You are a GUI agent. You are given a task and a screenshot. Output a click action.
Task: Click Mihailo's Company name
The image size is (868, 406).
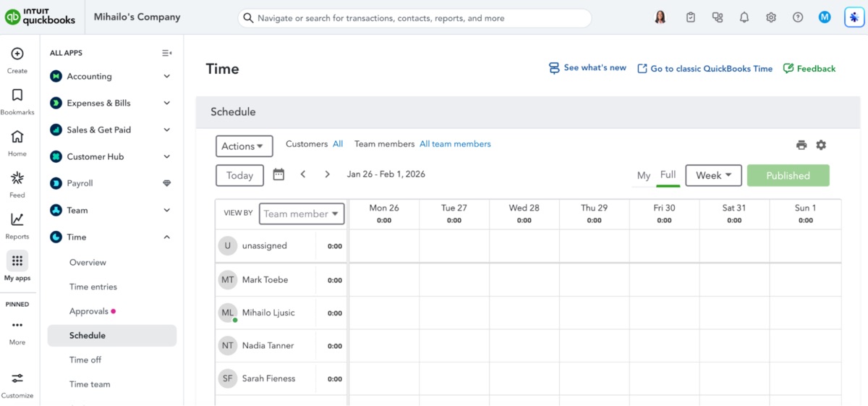click(x=137, y=17)
